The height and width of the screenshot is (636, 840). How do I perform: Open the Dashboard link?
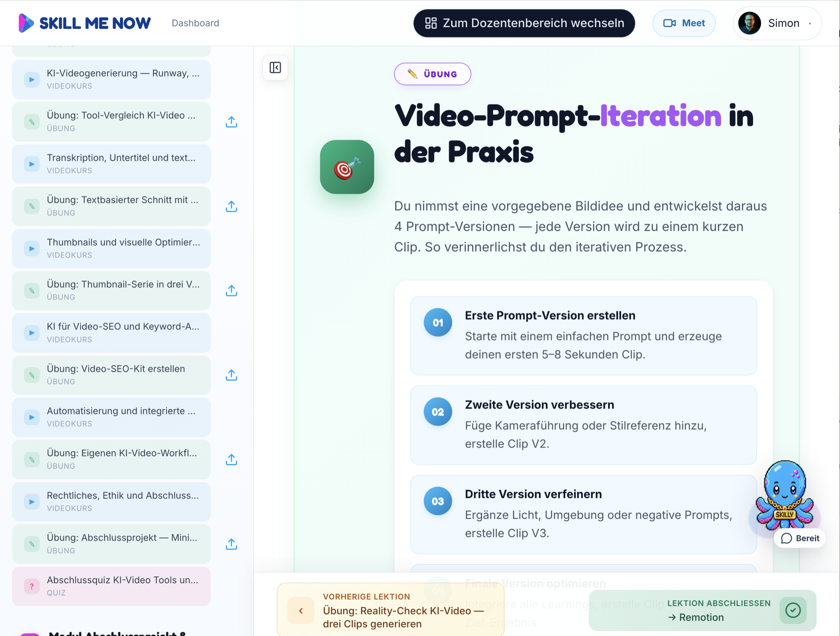[x=195, y=23]
